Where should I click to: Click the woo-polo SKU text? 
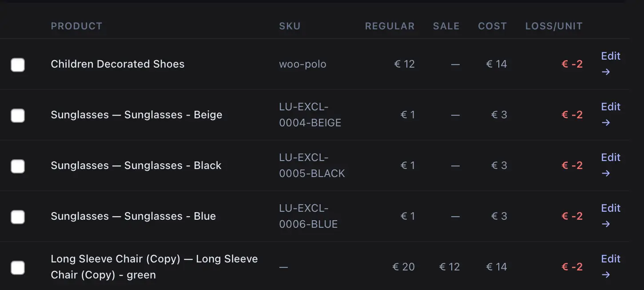302,64
